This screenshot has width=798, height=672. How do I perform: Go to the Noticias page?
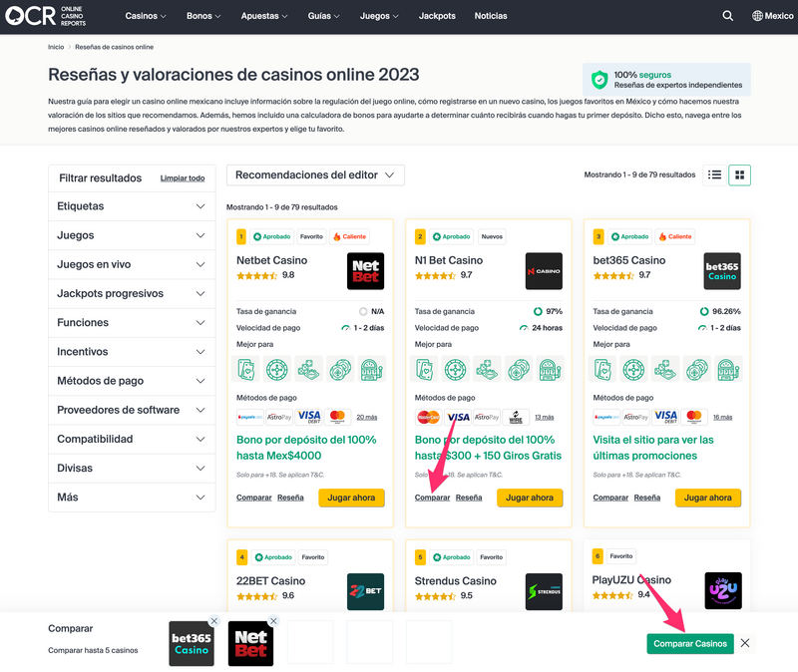pyautogui.click(x=491, y=16)
